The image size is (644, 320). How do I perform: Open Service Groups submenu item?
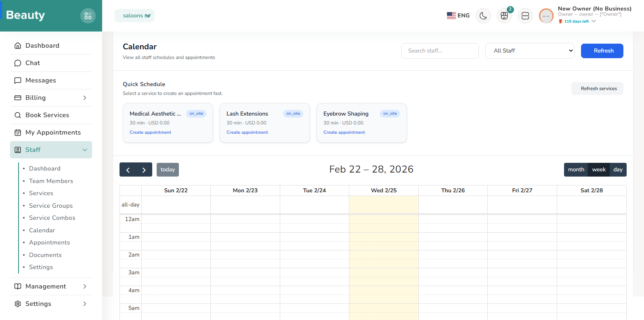click(51, 206)
